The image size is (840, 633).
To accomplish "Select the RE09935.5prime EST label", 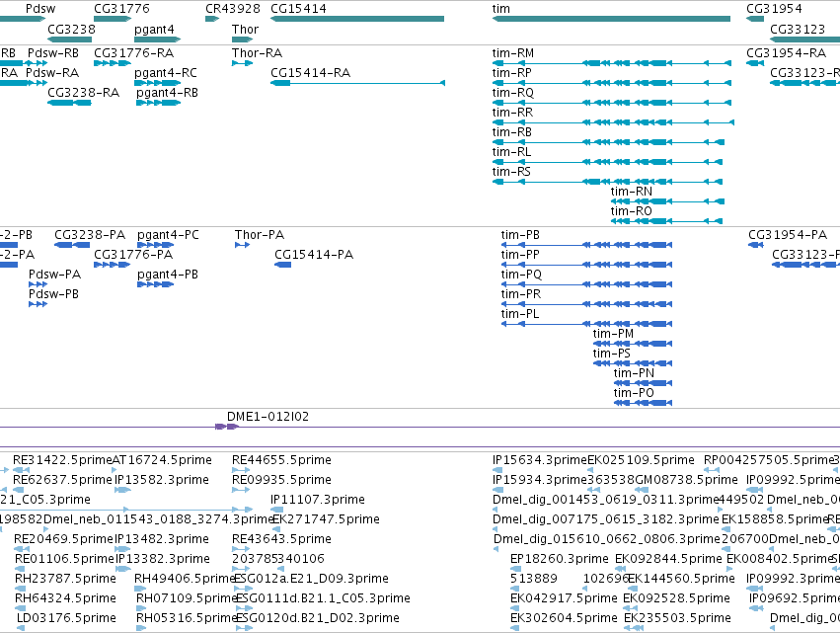I will click(281, 480).
